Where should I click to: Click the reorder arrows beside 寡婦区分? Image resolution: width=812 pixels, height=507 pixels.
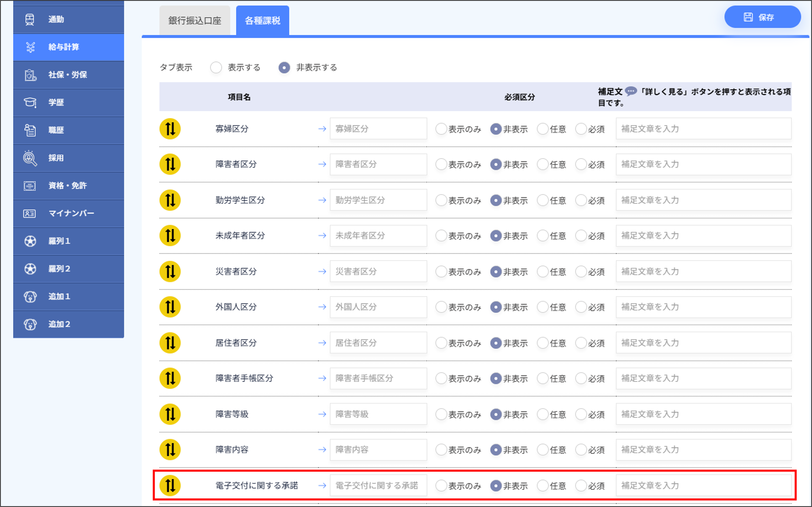click(170, 128)
